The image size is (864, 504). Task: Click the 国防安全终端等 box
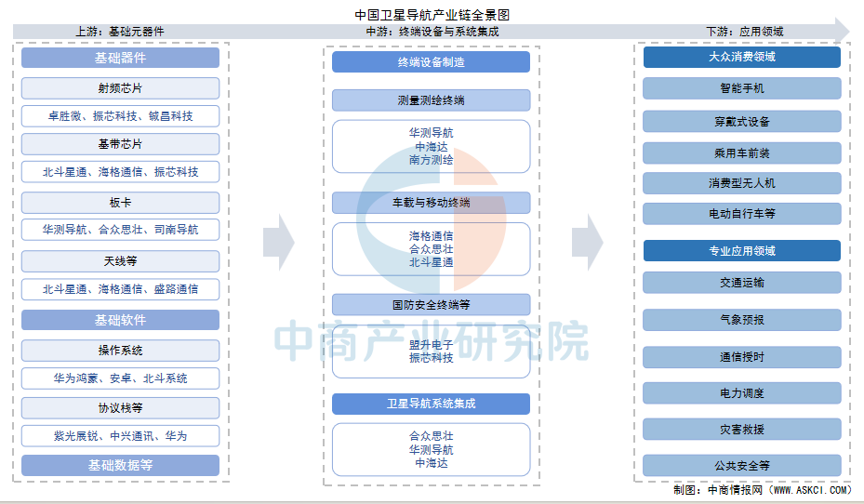pyautogui.click(x=431, y=305)
